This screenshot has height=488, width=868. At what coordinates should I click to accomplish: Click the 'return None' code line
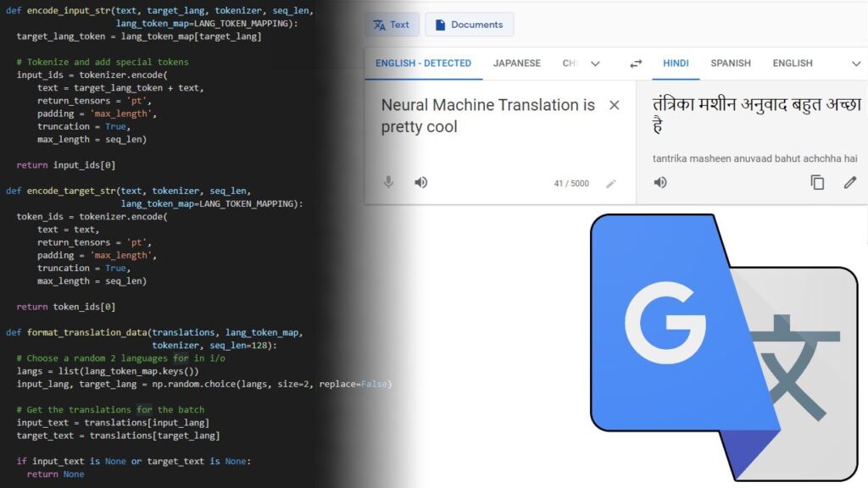(55, 474)
